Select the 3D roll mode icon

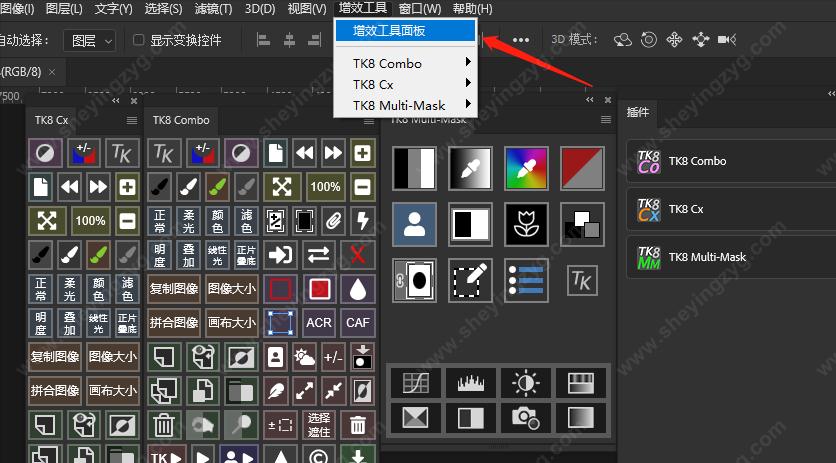tap(648, 39)
